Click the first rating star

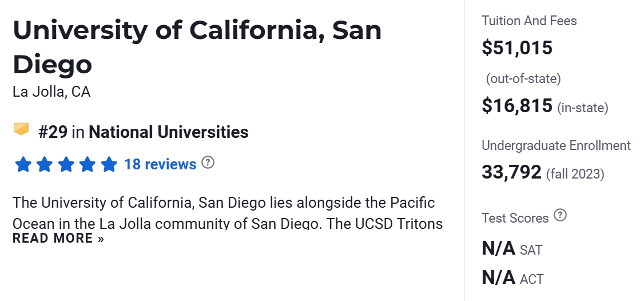[23, 165]
